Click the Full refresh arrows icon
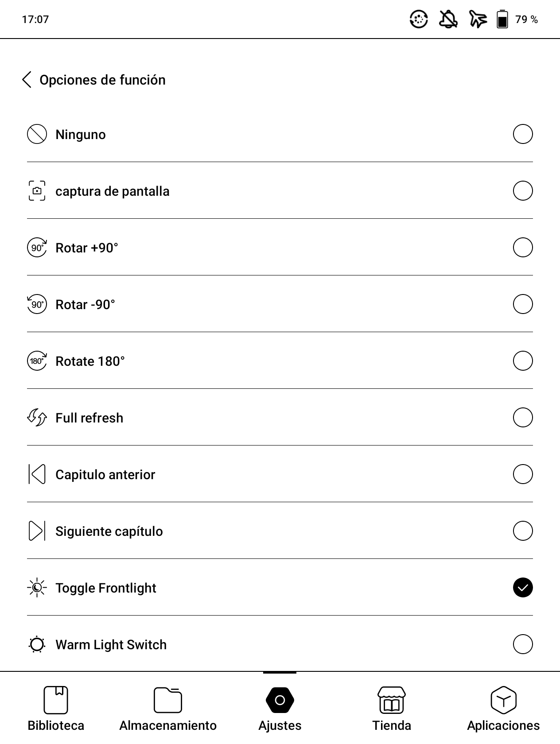 (x=37, y=418)
